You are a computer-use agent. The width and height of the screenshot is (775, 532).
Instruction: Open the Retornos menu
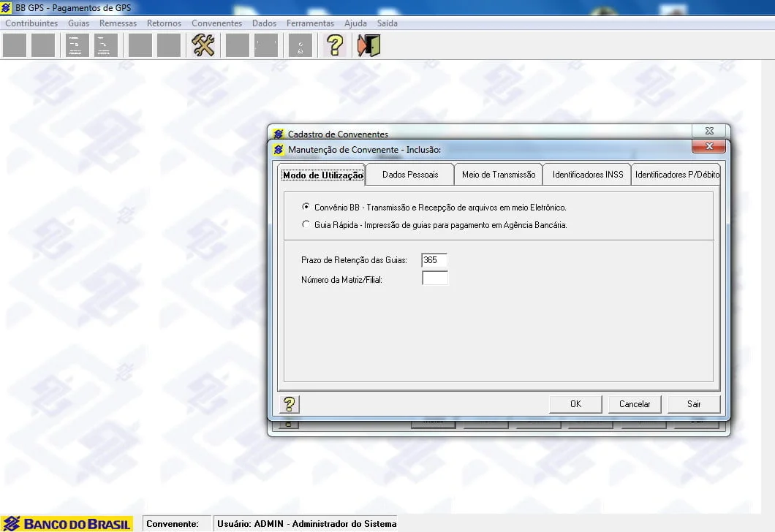(x=164, y=23)
